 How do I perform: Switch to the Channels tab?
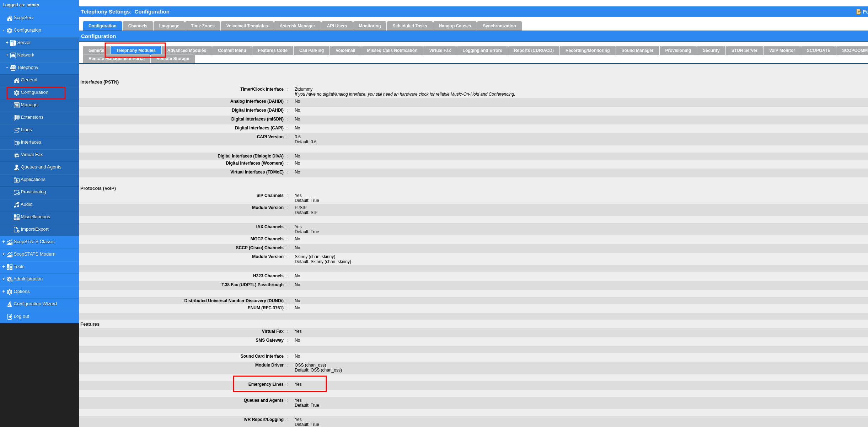pyautogui.click(x=138, y=26)
